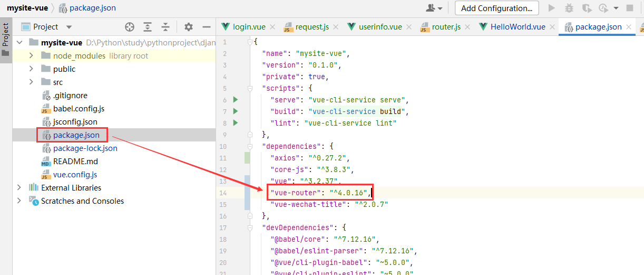Click the External Libraries icon
This screenshot has width=644, height=275.
(34, 187)
